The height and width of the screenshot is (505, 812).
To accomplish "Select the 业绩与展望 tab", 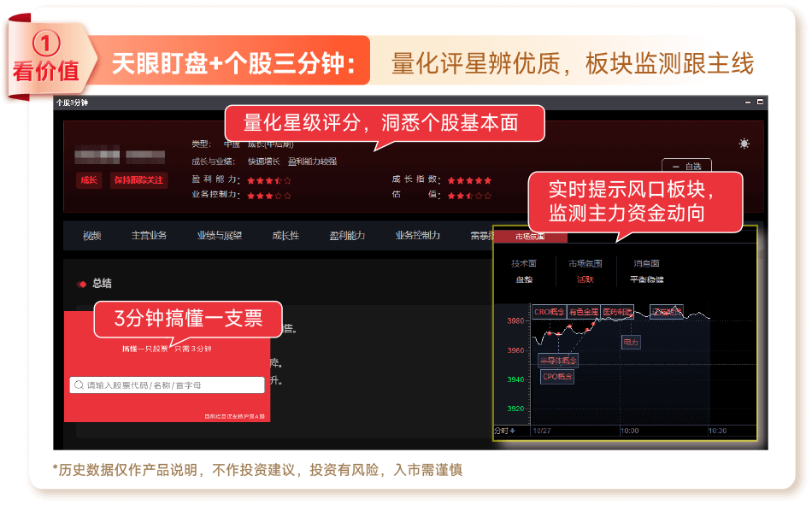I will (219, 236).
